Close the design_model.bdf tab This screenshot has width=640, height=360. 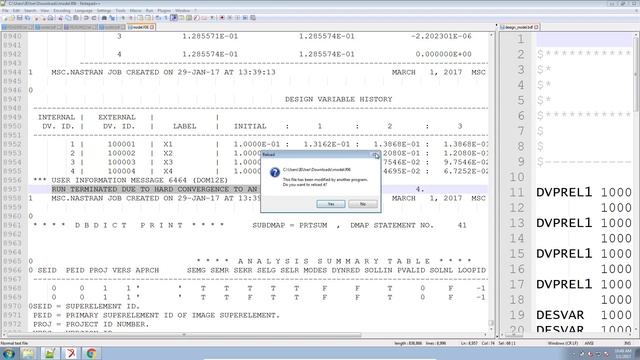tap(536, 27)
